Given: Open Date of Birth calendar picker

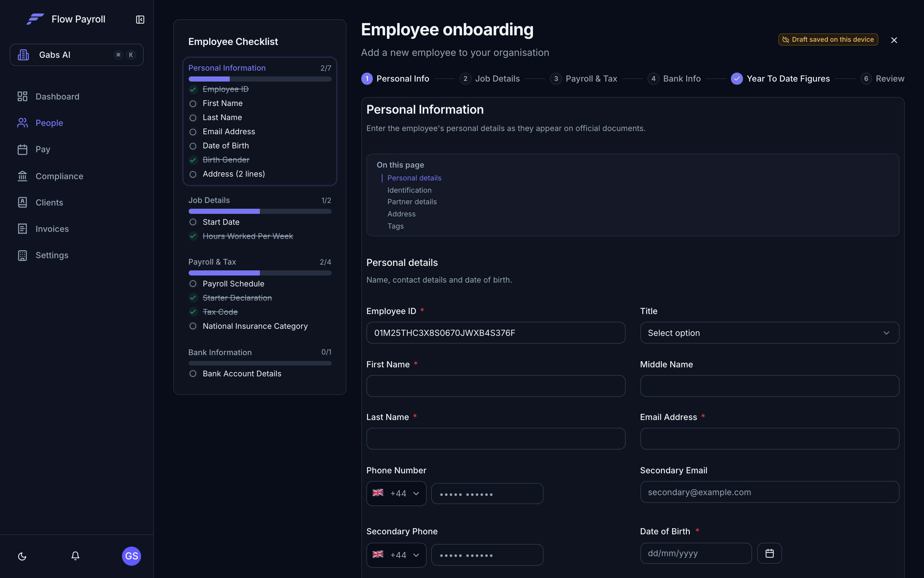Looking at the screenshot, I should point(769,553).
